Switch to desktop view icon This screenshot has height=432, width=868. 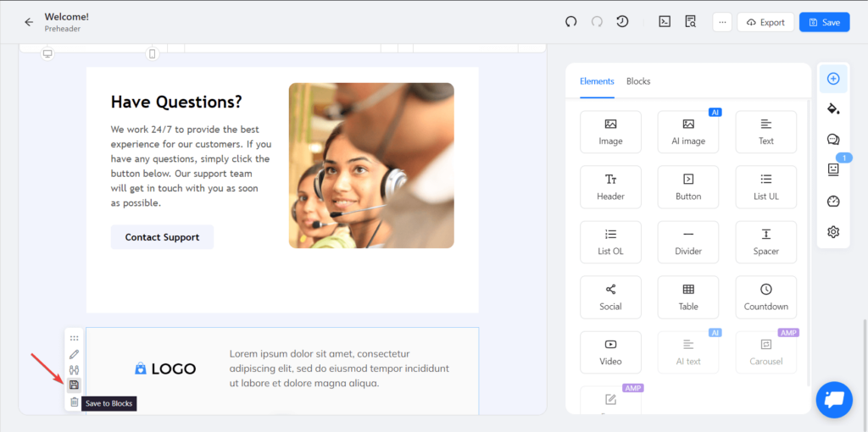47,53
